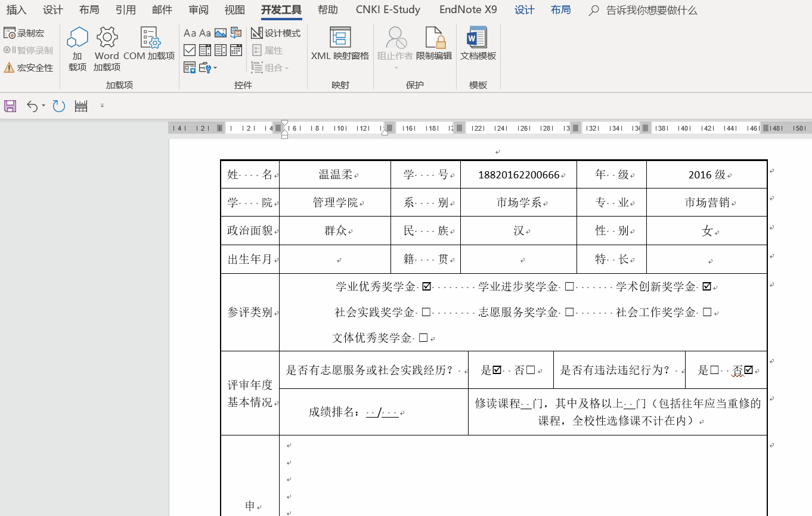812x516 pixels.
Task: Expand the legacy tools dropdown in 控件
Action: tap(215, 68)
